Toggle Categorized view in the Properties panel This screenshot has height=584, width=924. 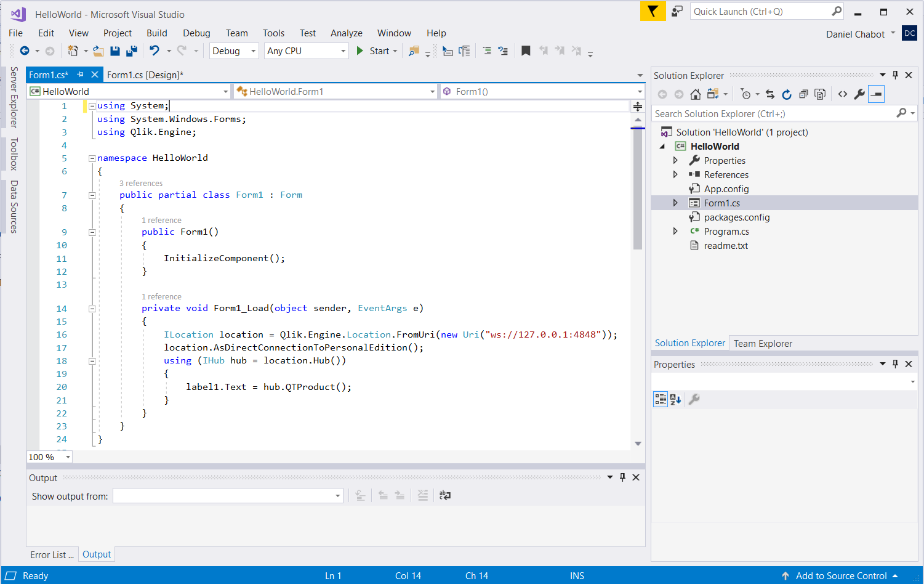[x=661, y=399]
